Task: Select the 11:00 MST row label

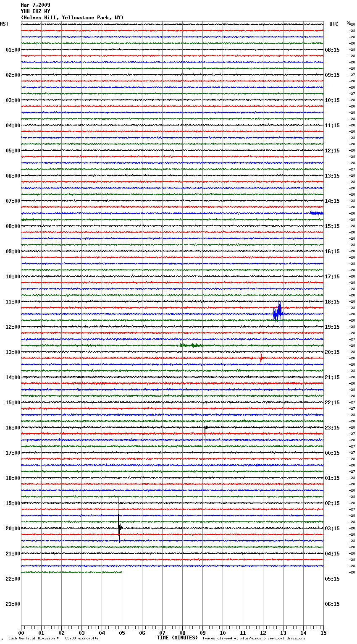Action: pyautogui.click(x=13, y=302)
